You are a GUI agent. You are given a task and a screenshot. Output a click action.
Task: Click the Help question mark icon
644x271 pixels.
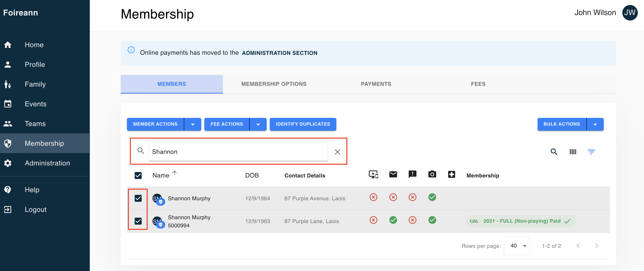click(x=8, y=190)
